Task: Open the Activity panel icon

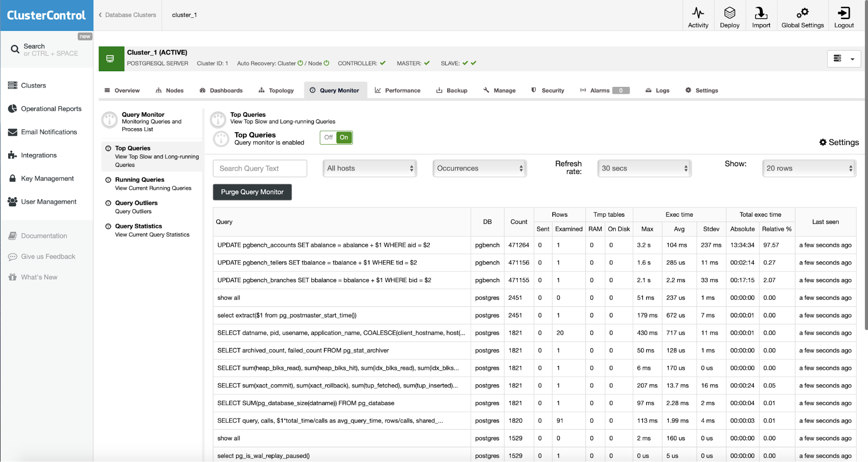Action: [x=698, y=13]
